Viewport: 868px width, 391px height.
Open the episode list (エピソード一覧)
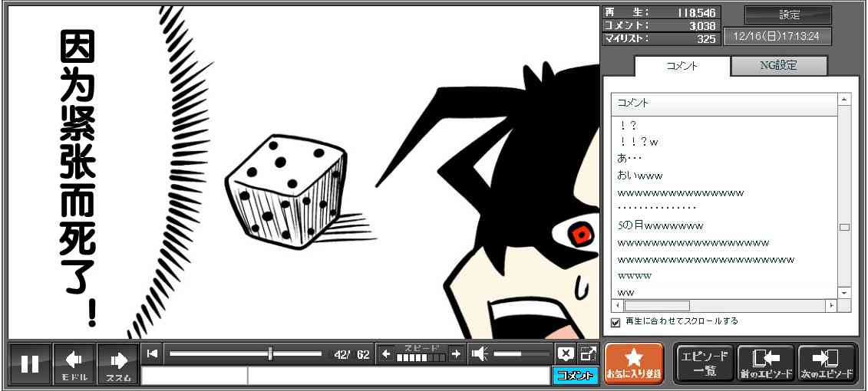[704, 363]
